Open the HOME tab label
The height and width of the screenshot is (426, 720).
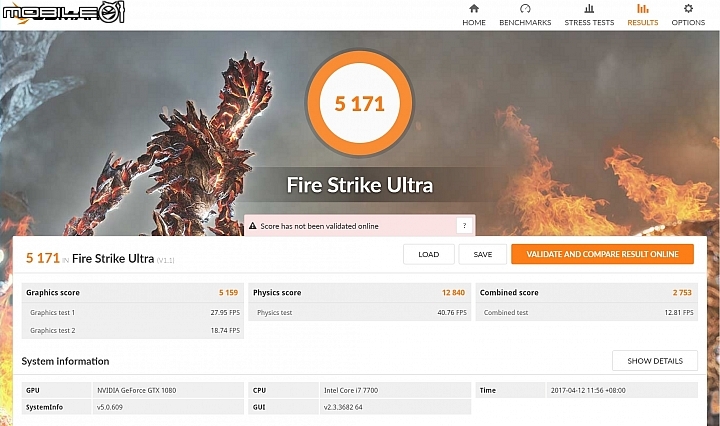[x=474, y=22]
